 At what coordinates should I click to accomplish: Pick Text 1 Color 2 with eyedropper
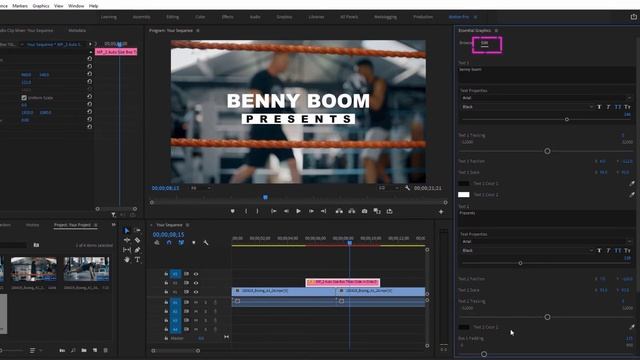click(632, 195)
